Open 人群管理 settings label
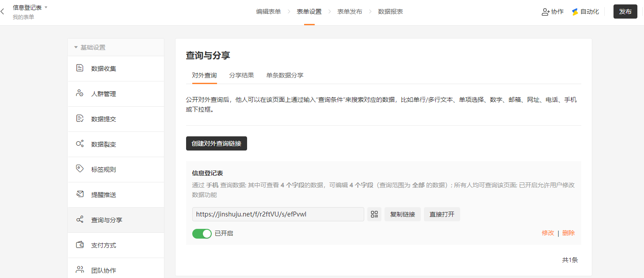The height and width of the screenshot is (278, 644). [103, 94]
